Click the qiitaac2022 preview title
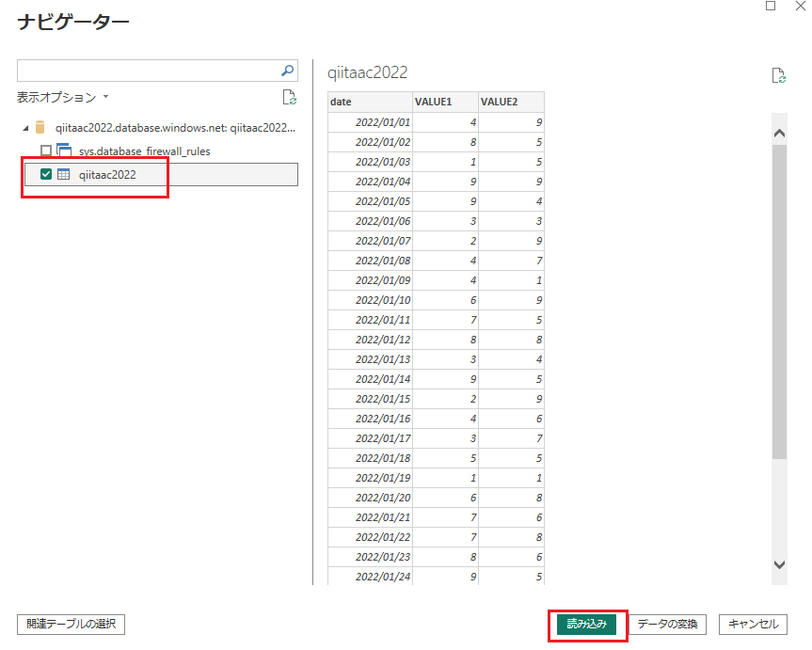 (x=367, y=72)
